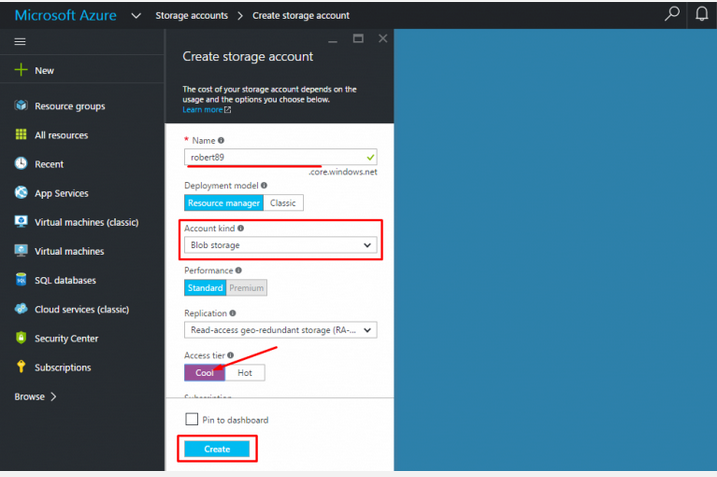Open SQL databases in sidebar
717x477 pixels.
(x=65, y=280)
